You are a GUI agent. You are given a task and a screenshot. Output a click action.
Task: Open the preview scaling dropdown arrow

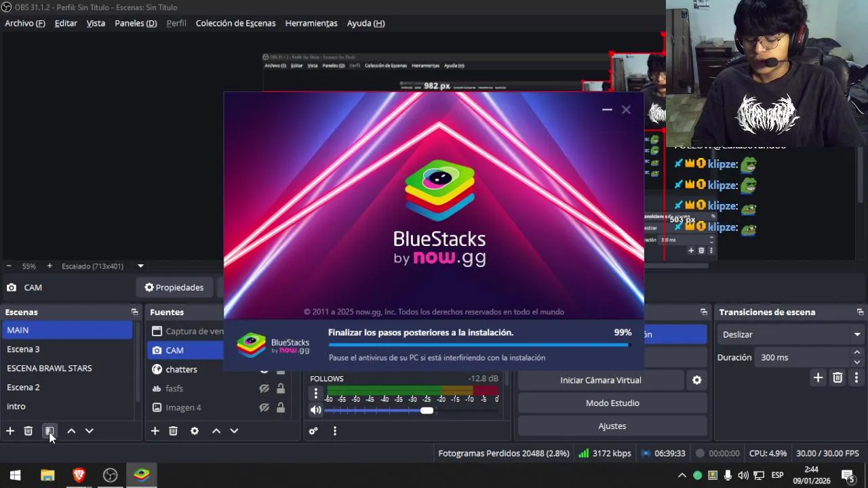140,266
